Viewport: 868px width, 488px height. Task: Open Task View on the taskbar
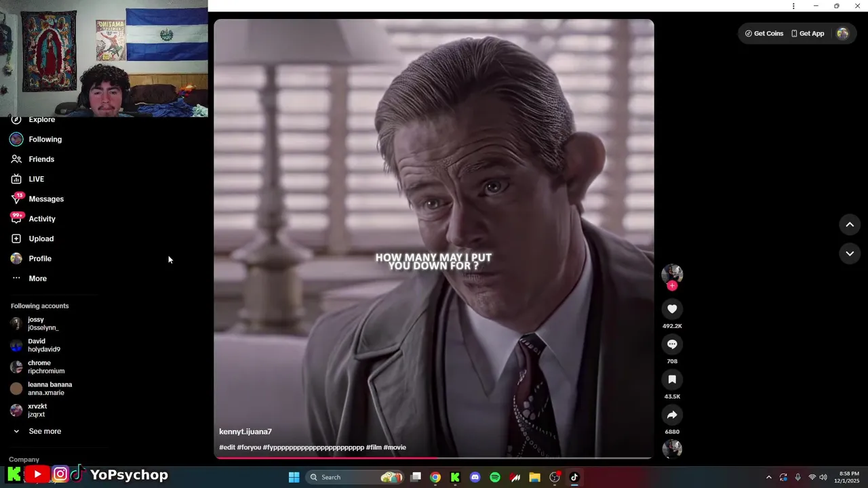pos(416,477)
